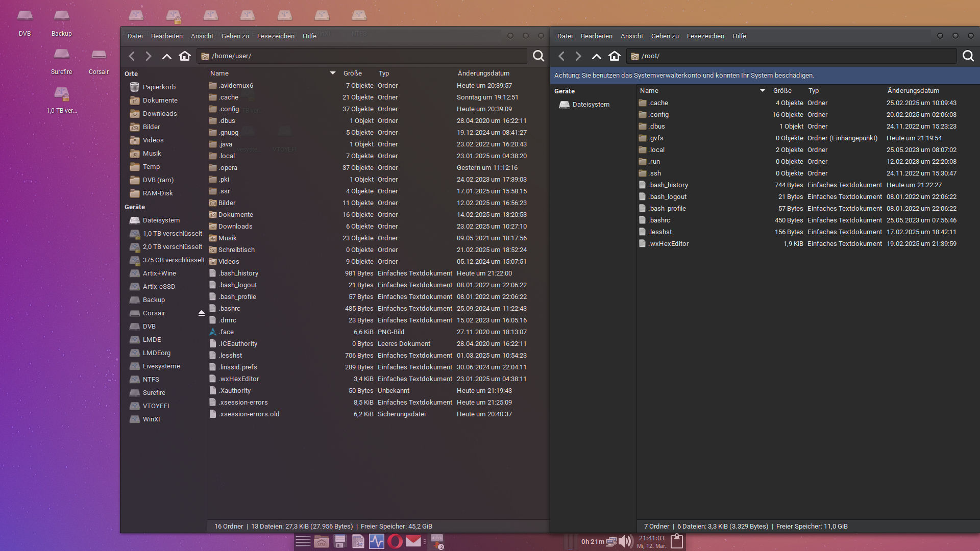Viewport: 980px width, 551px height.
Task: Mute the volume via the speaker tray icon
Action: (625, 542)
